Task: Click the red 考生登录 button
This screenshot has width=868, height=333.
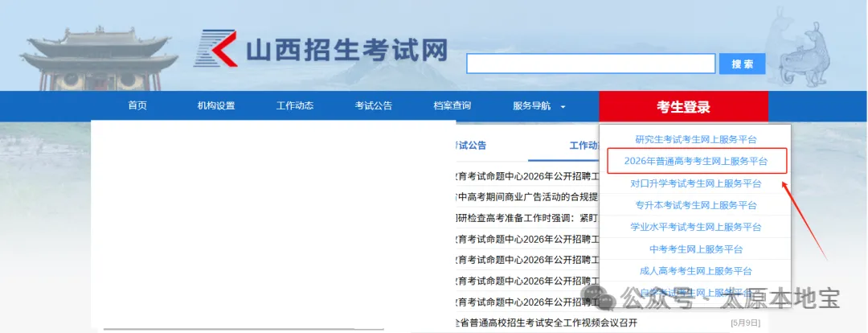Action: pyautogui.click(x=684, y=106)
